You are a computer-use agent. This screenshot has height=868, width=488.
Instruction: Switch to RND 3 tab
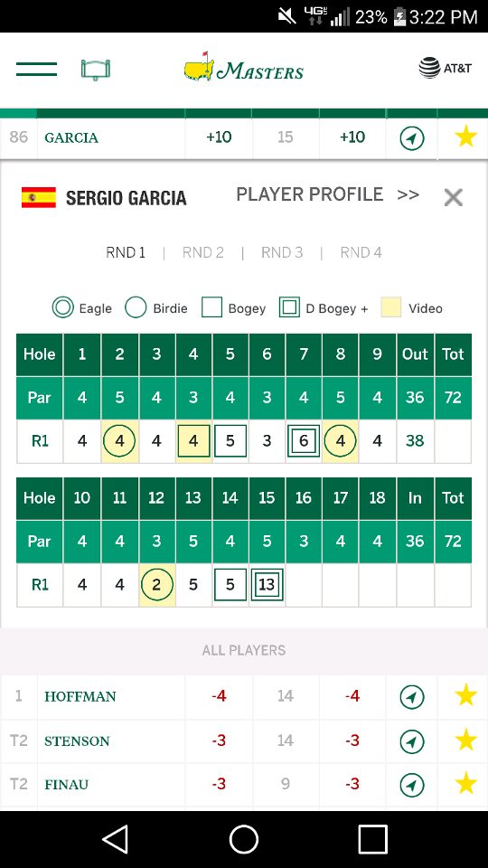click(282, 253)
